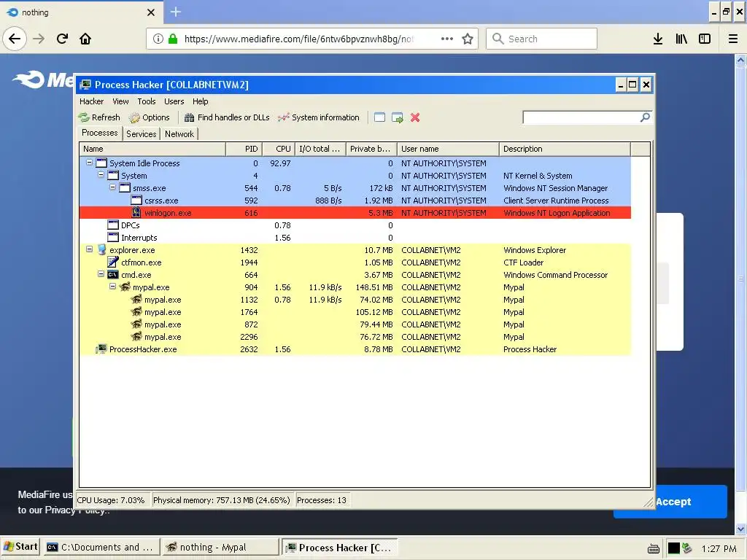Select the DPCs row
The image size is (747, 560).
click(355, 225)
